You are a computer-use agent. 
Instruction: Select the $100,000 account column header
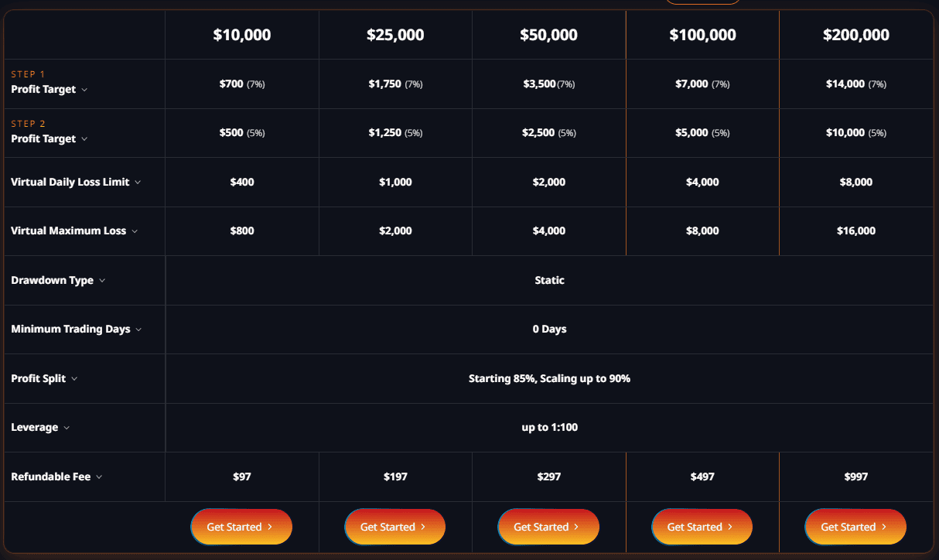pos(702,35)
